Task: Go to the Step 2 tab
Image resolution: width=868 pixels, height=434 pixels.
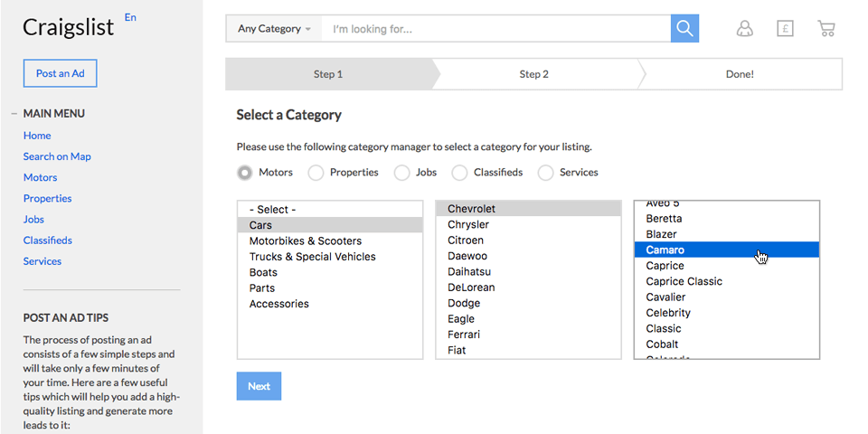Action: (534, 74)
